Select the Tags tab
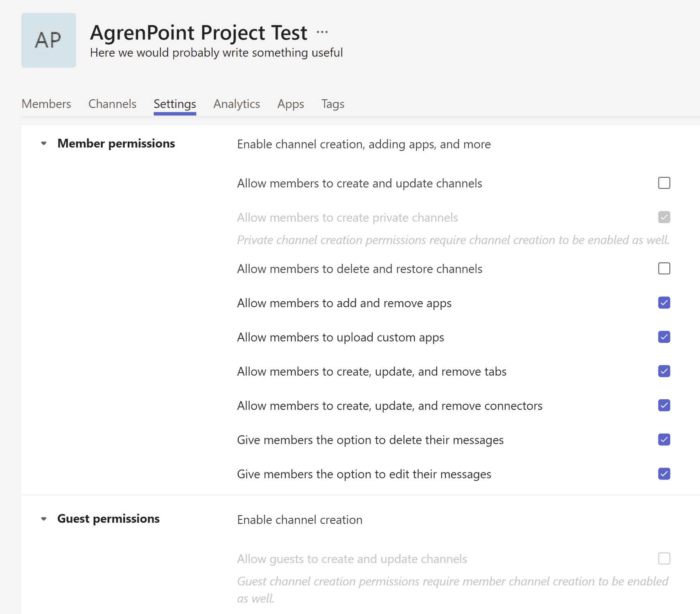 332,104
